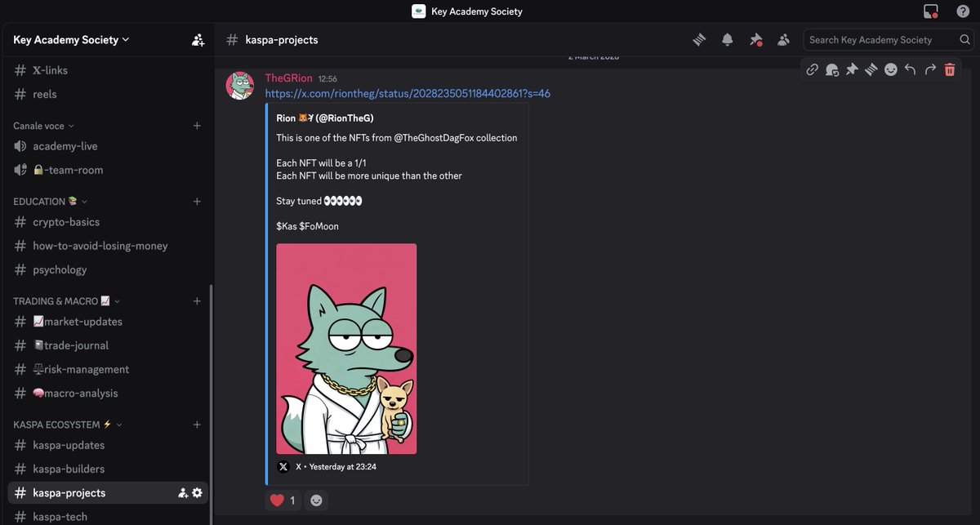
Task: Open embed author Rion (@RionTheG) link
Action: (x=325, y=118)
